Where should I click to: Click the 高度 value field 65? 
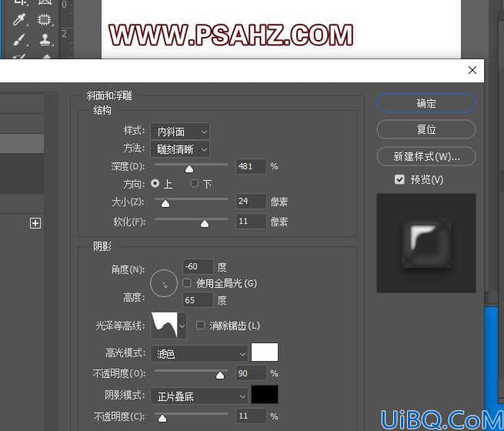[198, 300]
